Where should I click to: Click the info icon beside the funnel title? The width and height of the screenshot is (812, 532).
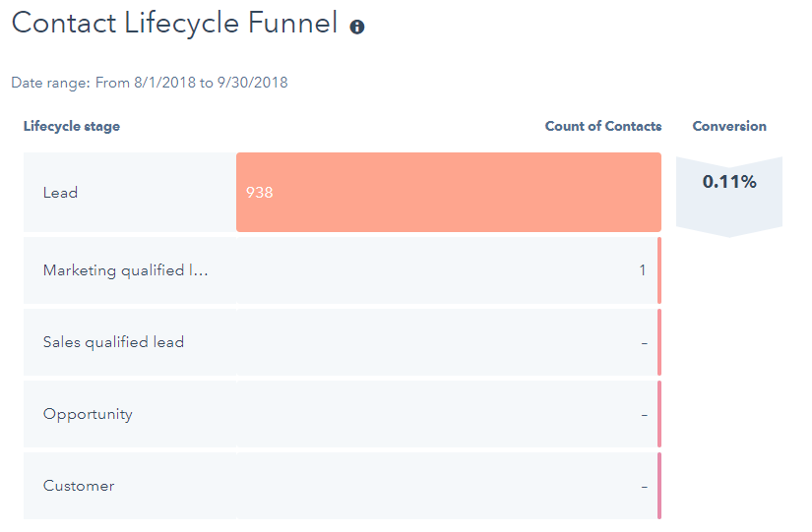[x=357, y=27]
